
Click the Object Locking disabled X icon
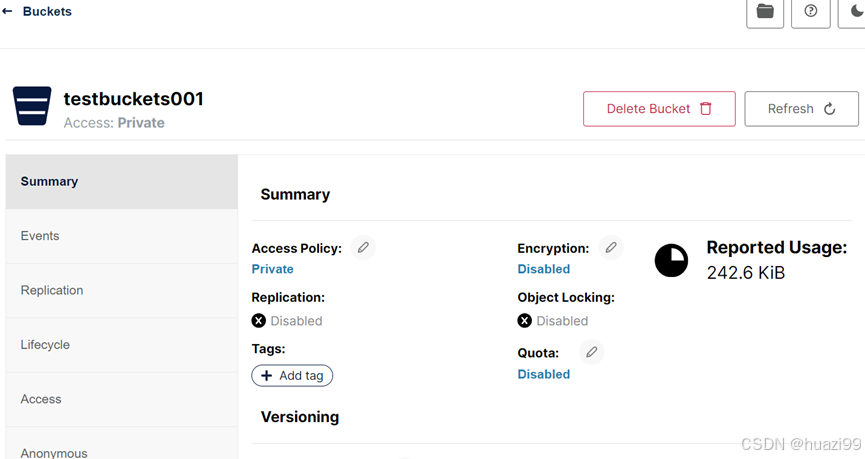click(525, 321)
